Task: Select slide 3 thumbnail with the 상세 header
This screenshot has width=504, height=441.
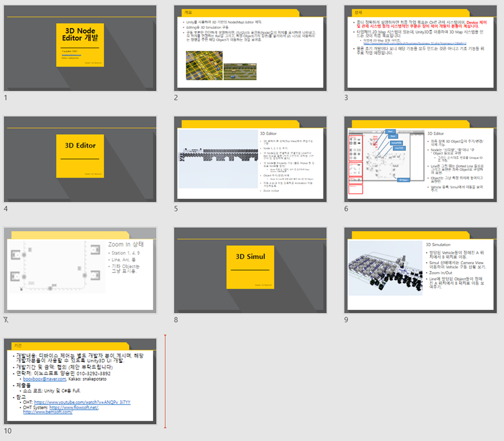Action: pos(421,48)
